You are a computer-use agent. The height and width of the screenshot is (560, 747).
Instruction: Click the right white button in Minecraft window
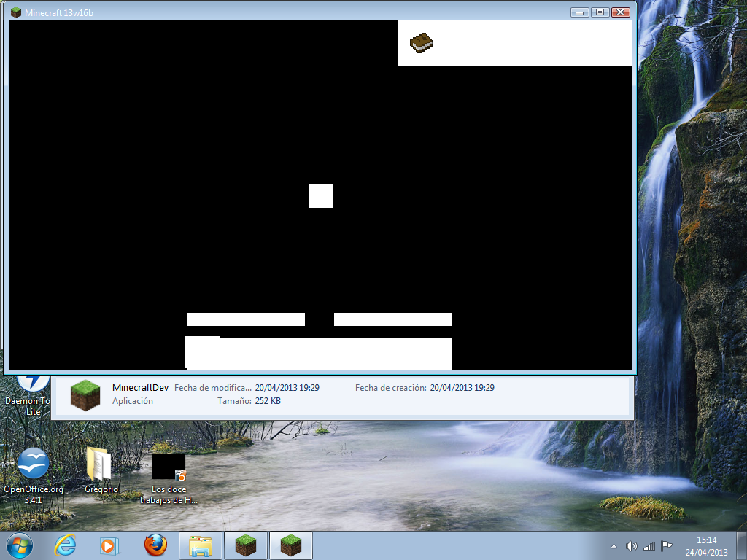click(392, 319)
